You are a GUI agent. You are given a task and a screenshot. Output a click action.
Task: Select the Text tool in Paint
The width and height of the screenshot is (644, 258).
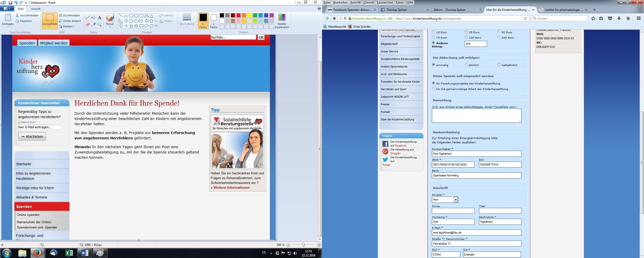tap(99, 18)
